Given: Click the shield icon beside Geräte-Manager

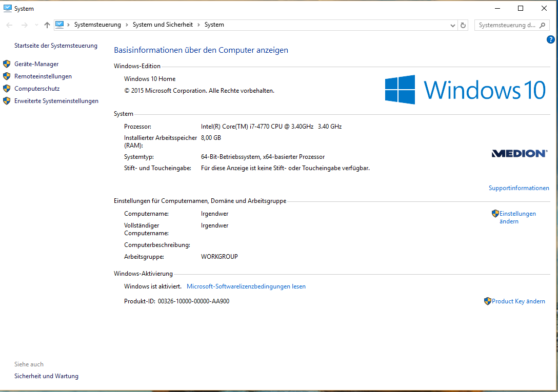Looking at the screenshot, I should point(7,64).
